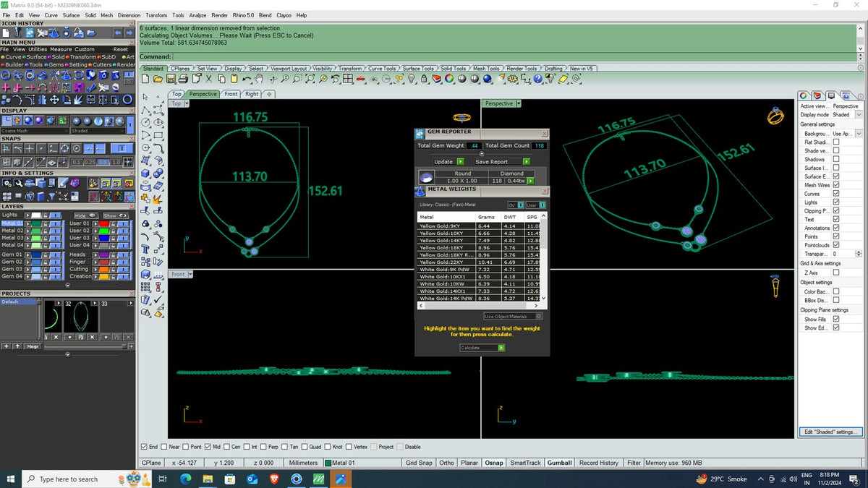Enable the Shadows checkbox

(x=836, y=159)
